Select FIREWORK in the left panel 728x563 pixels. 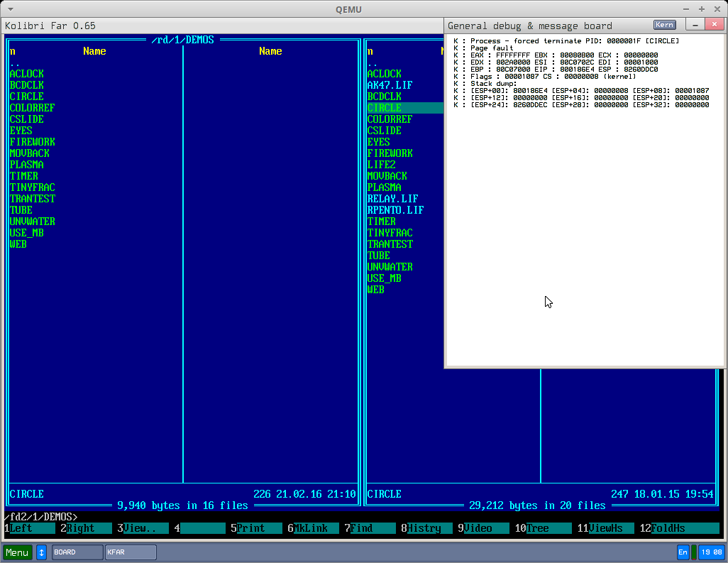33,142
